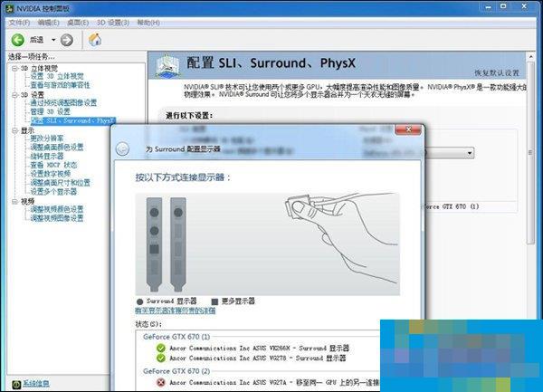Click the main pane vertical scrollbar thumb
Image resolution: width=543 pixels, height=392 pixels.
tap(531, 153)
